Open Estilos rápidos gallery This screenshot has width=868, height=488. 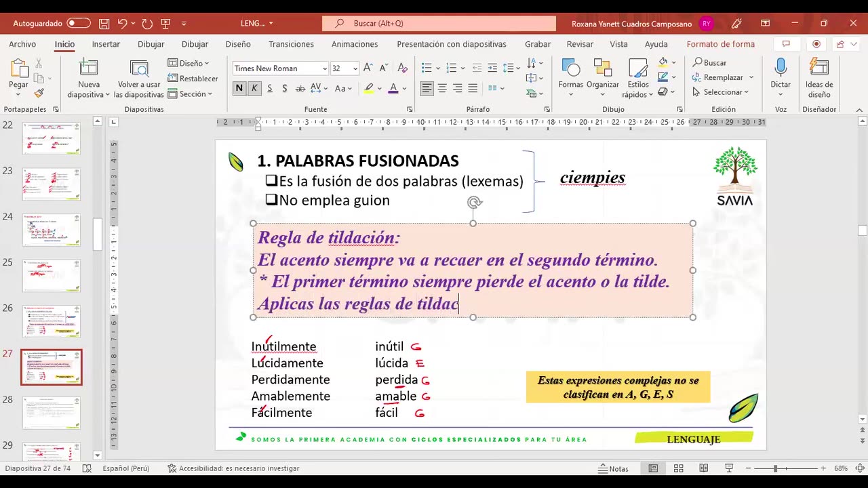(638, 79)
